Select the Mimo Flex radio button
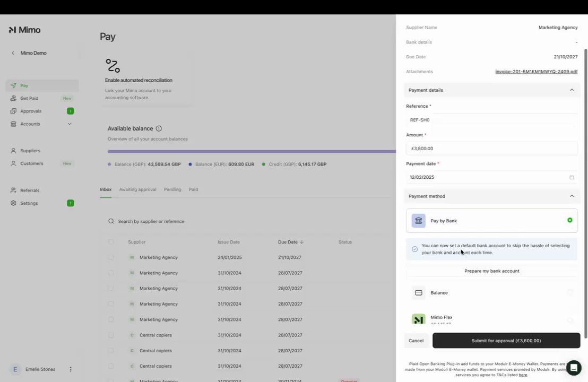Screen dimensions: 588x382 pos(569,320)
